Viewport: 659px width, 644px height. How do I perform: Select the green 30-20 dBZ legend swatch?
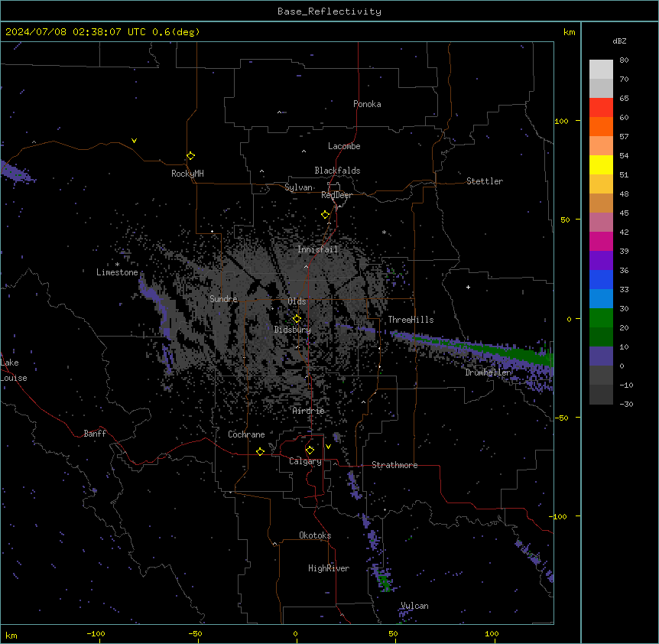601,318
